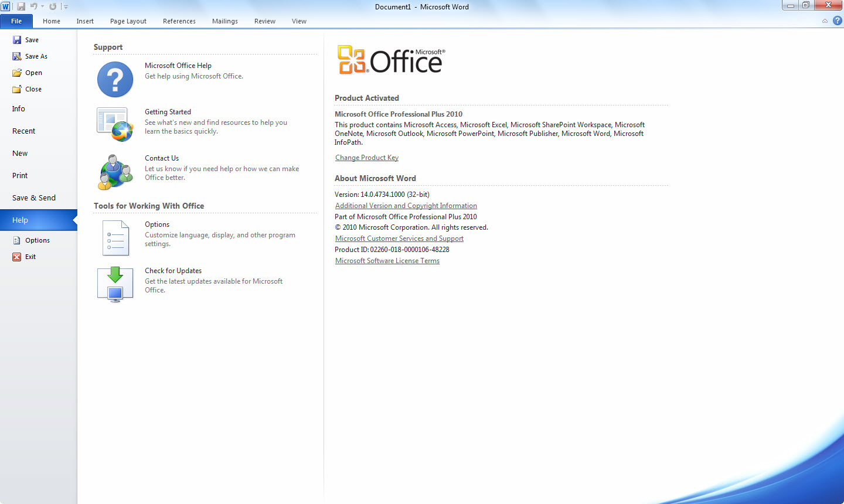
Task: Click the Open folder icon
Action: coord(16,73)
